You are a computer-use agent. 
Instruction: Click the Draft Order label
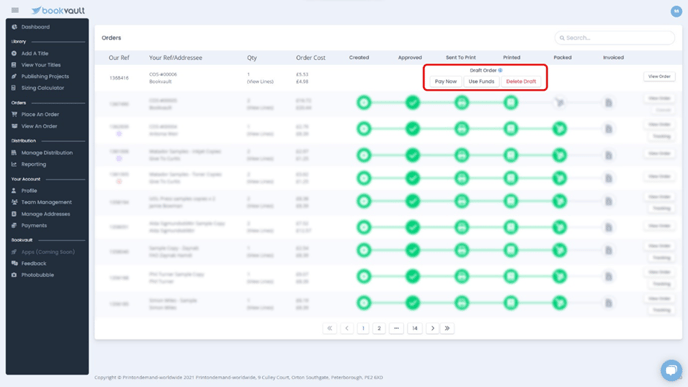[483, 70]
